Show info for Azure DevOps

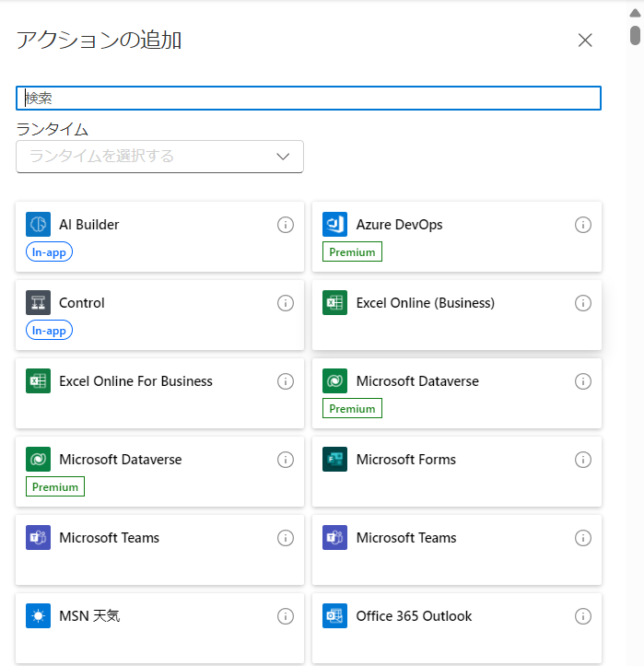coord(583,225)
